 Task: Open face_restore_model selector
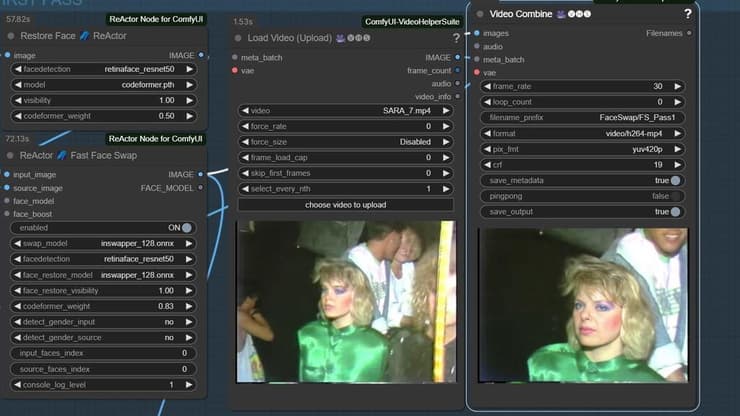point(103,275)
